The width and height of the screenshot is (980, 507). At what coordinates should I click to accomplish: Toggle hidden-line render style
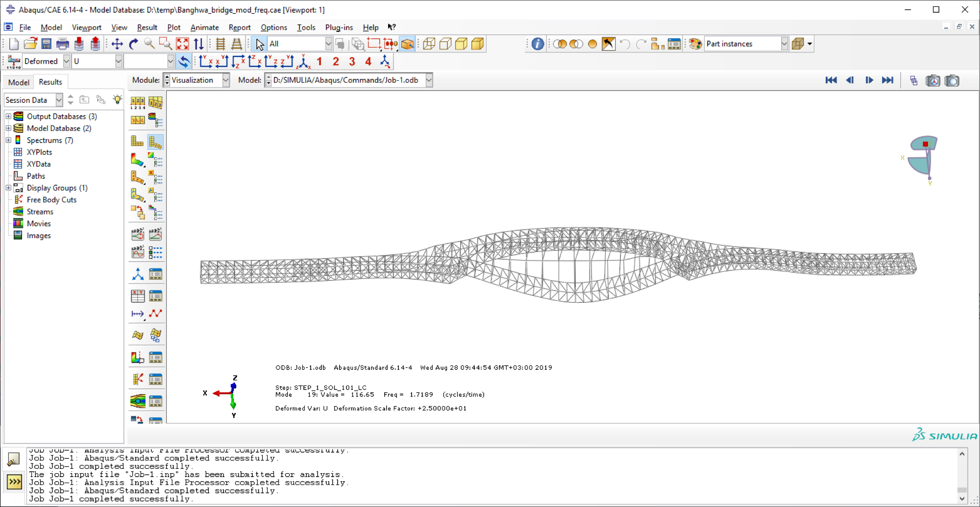coord(445,44)
